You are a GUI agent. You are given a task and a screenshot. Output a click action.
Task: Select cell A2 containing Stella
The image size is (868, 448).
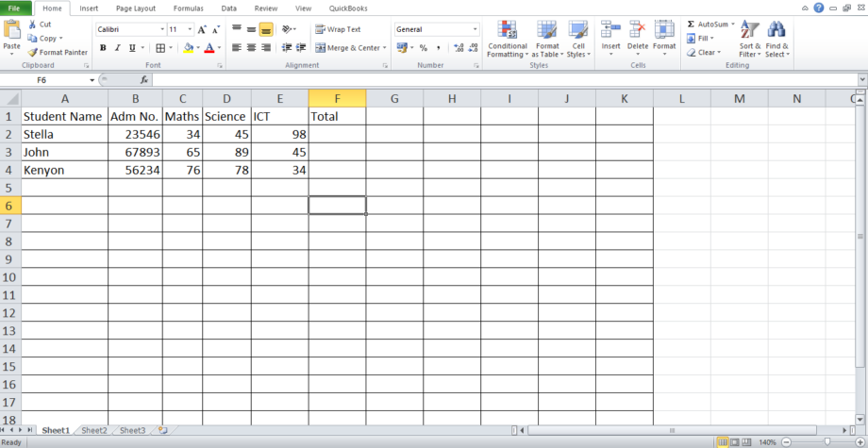63,134
